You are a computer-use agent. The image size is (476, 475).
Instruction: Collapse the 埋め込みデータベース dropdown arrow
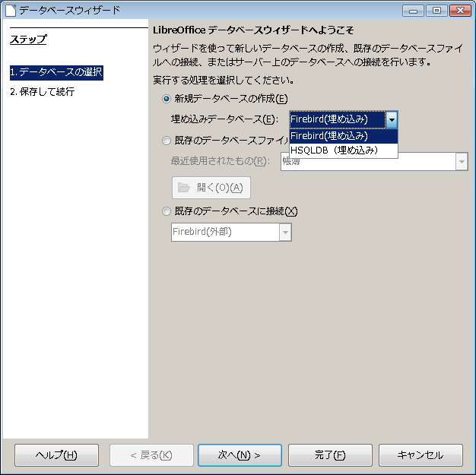[392, 119]
